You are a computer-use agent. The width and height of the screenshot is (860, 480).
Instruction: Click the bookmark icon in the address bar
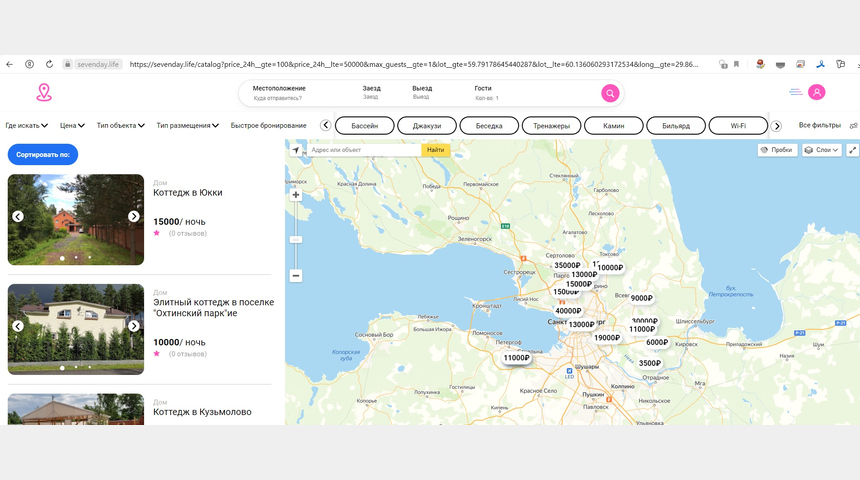coord(737,64)
